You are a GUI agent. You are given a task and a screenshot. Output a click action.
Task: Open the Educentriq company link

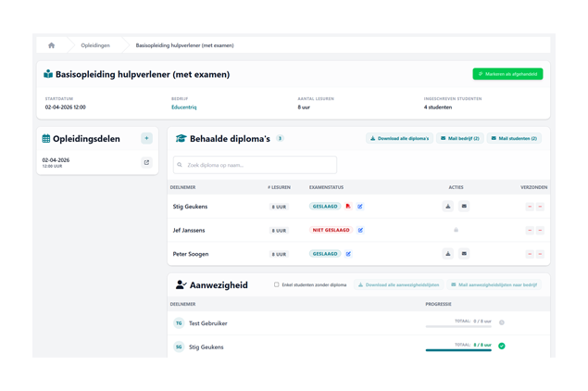click(x=184, y=107)
